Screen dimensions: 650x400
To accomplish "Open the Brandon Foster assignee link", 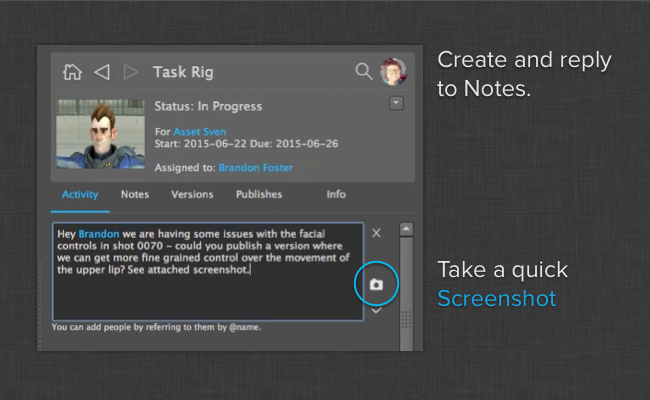I will 254,168.
